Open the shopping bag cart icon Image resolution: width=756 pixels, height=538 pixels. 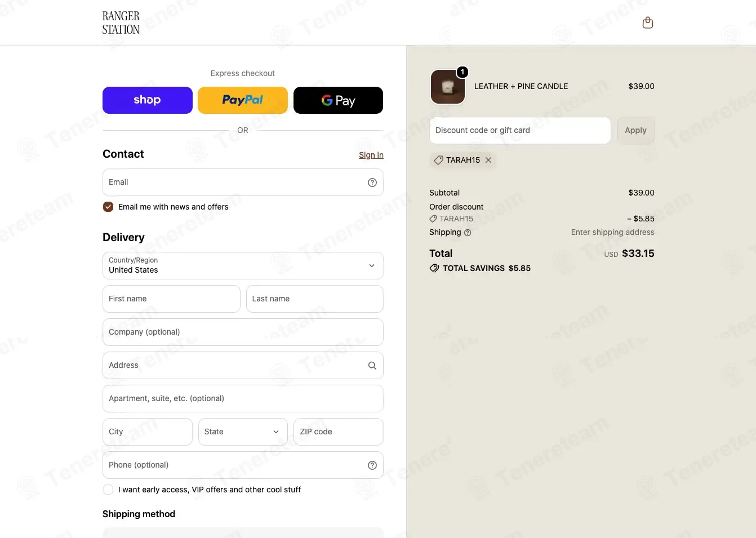(648, 23)
